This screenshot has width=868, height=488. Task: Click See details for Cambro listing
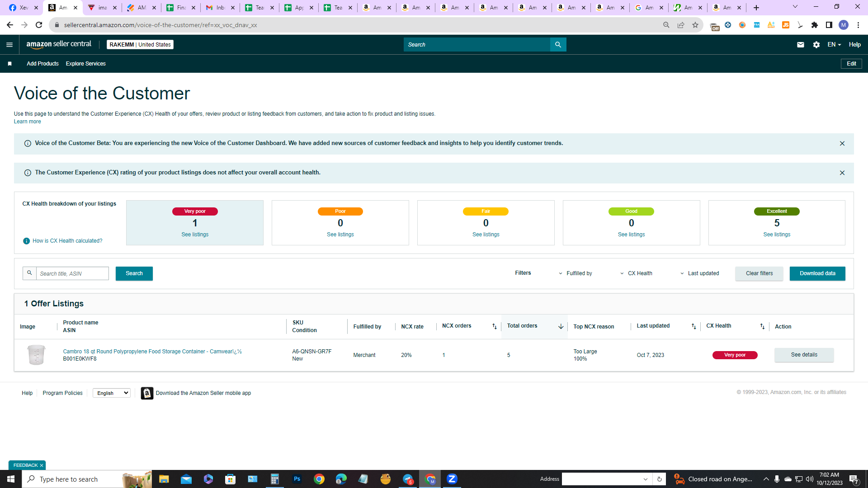click(804, 355)
